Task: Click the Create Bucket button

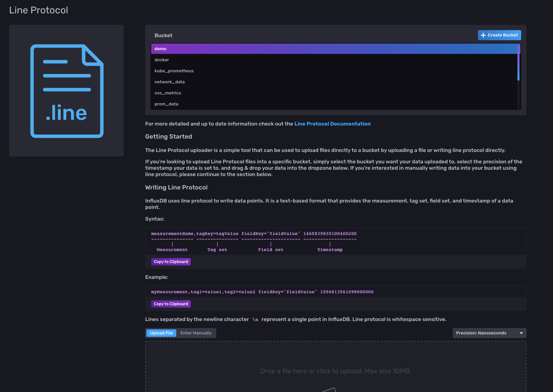Action: click(499, 35)
